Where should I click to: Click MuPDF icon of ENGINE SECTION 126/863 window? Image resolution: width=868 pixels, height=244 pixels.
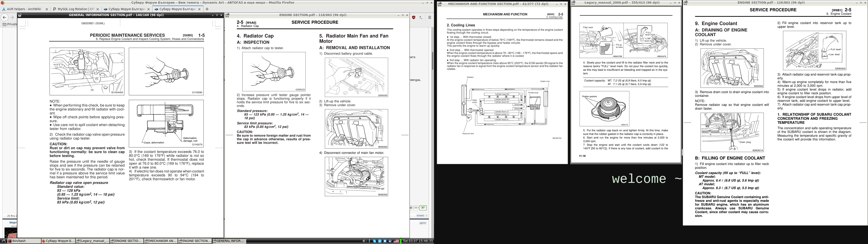click(x=685, y=3)
